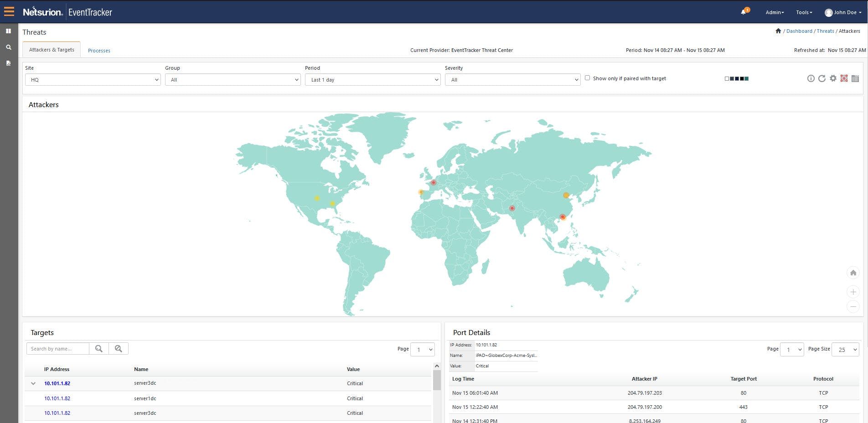Screen dimensions: 868x423
Task: Open the hamburger navigation menu
Action: tap(9, 11)
